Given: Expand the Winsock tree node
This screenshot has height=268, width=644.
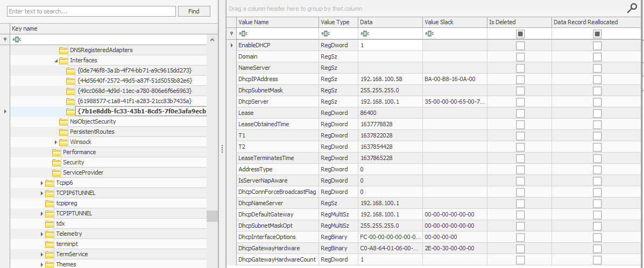Looking at the screenshot, I should (56, 142).
